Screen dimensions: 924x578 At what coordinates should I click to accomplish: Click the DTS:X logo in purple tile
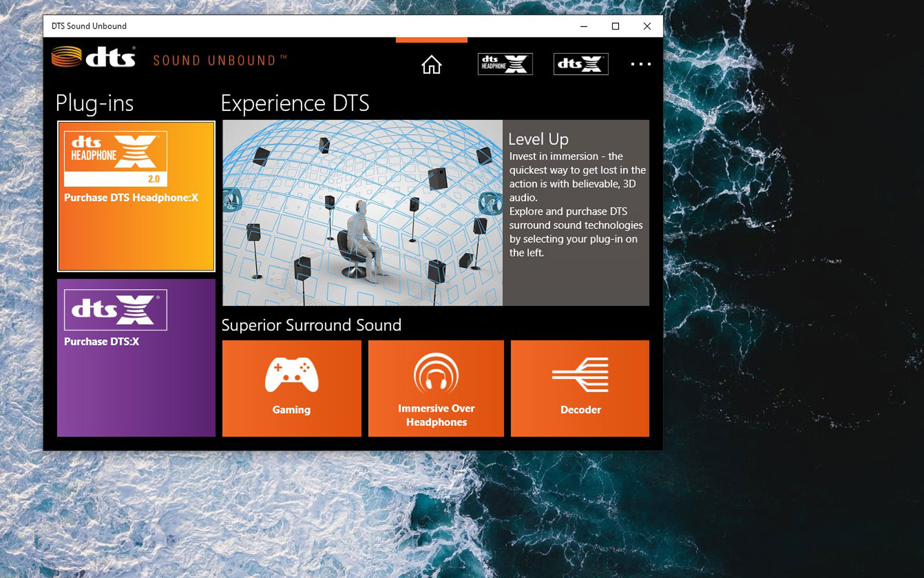coord(115,310)
